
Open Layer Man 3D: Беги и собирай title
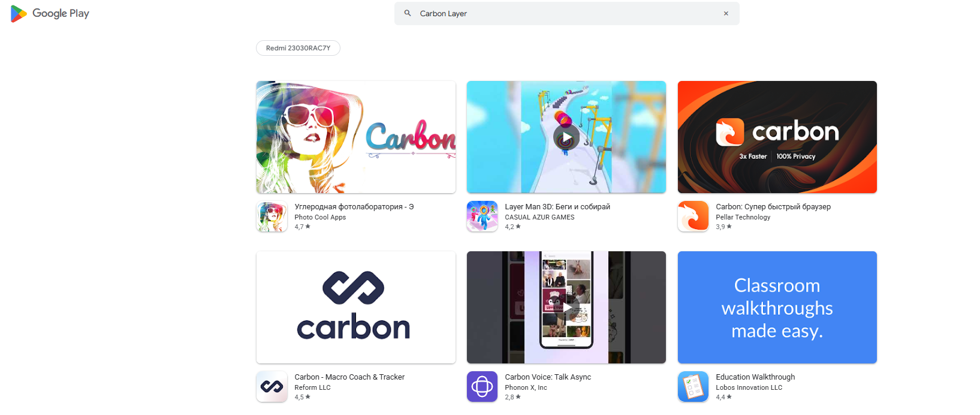coord(557,207)
